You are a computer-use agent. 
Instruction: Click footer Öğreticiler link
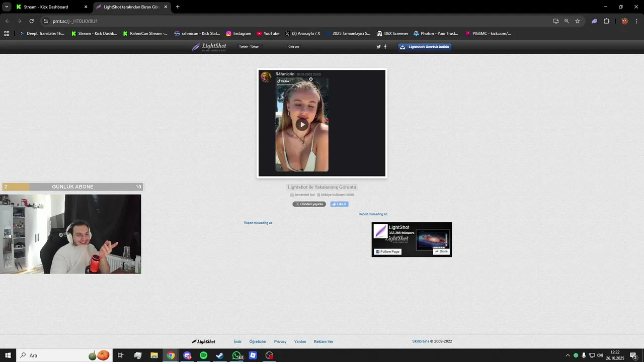point(258,341)
